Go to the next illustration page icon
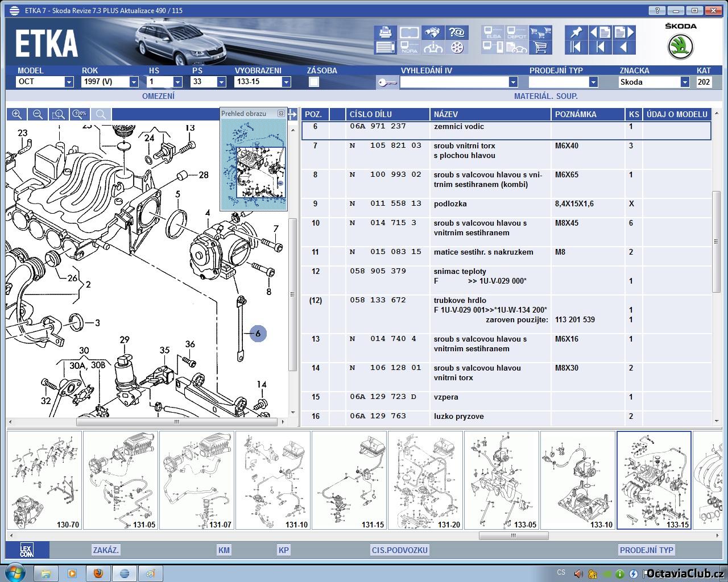The width and height of the screenshot is (728, 582). click(623, 32)
